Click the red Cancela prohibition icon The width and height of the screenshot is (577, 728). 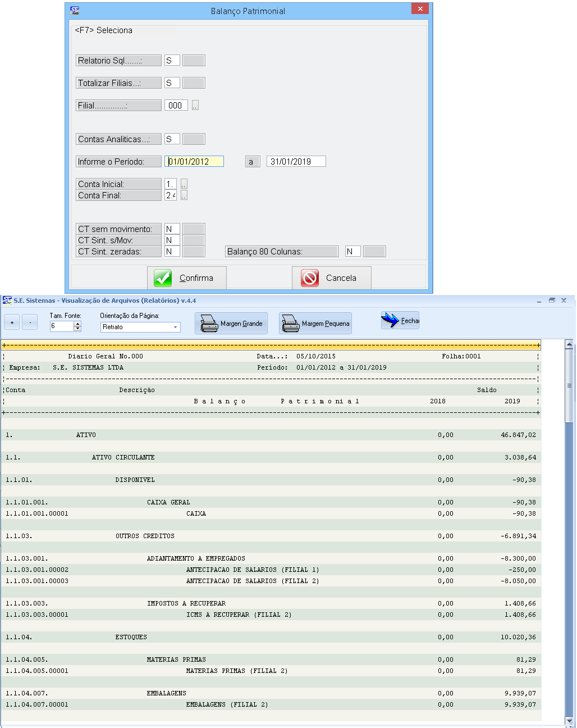click(x=310, y=278)
